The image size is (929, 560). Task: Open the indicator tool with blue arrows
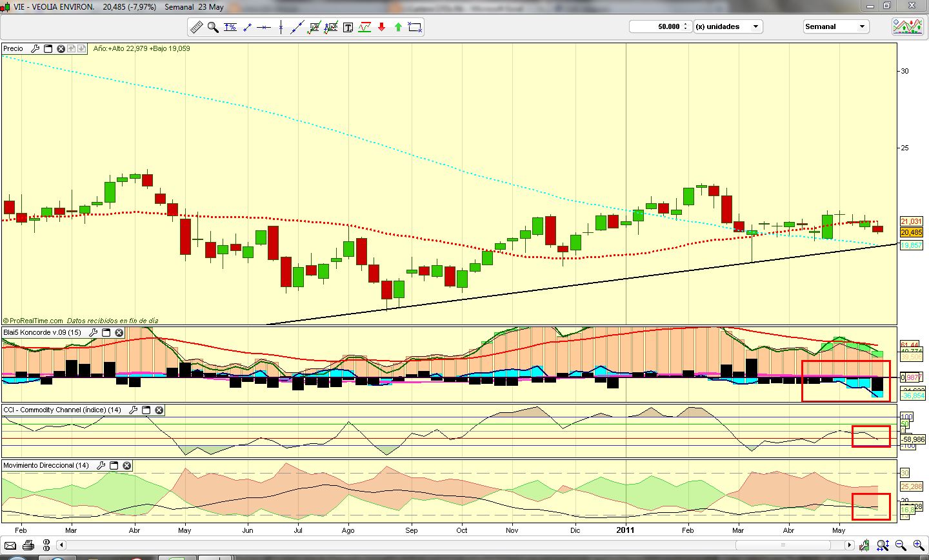tap(331, 27)
